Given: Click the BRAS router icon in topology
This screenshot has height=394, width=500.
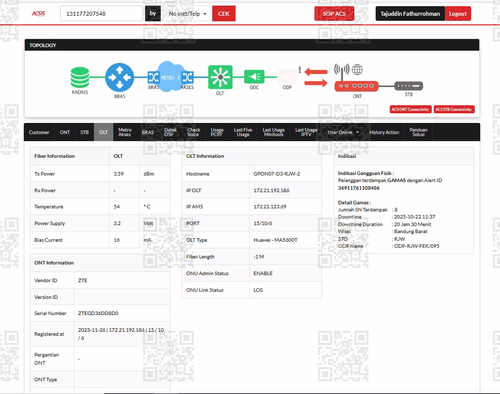Looking at the screenshot, I should click(119, 77).
